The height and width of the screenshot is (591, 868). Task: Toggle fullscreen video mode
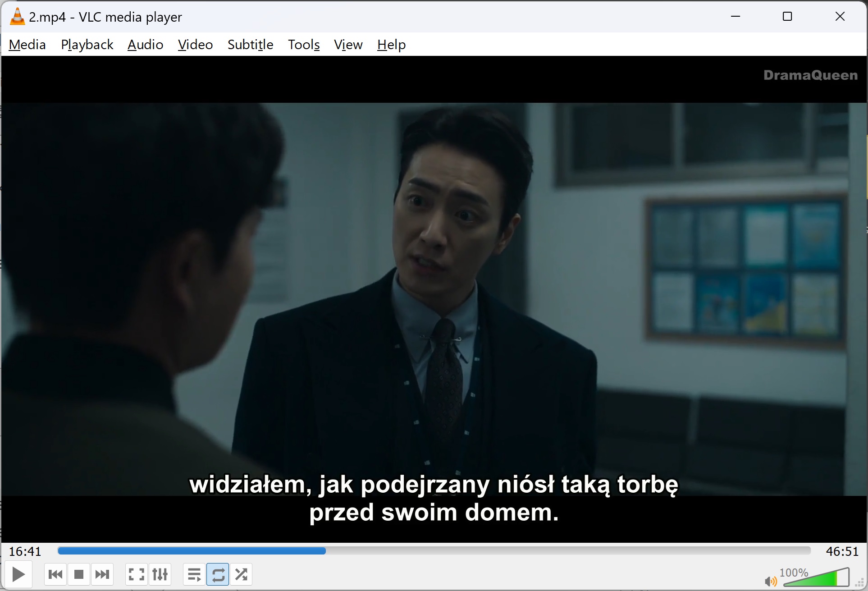(x=137, y=574)
